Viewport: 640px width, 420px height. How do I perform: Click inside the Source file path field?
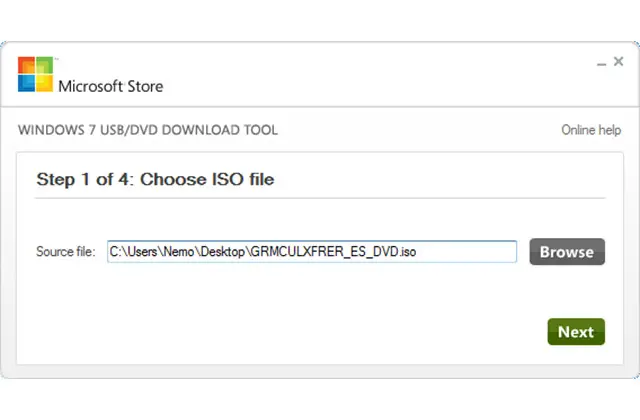[x=312, y=252]
